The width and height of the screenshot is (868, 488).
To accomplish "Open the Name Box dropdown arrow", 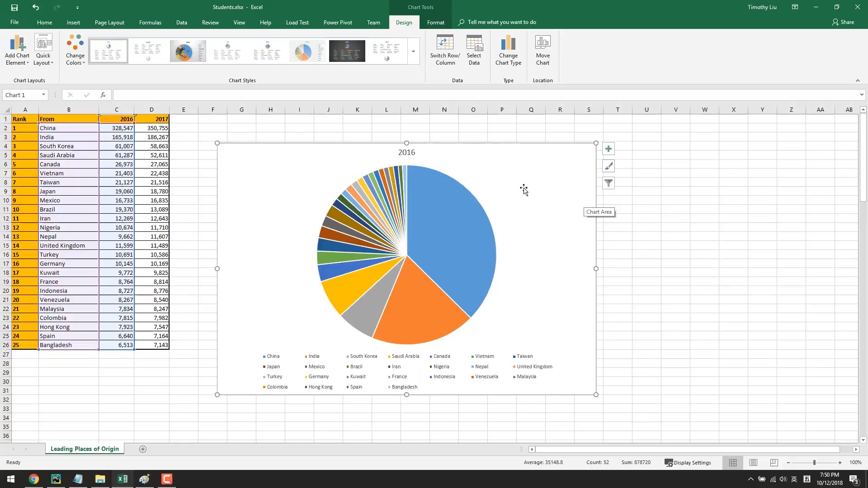I will pos(43,95).
